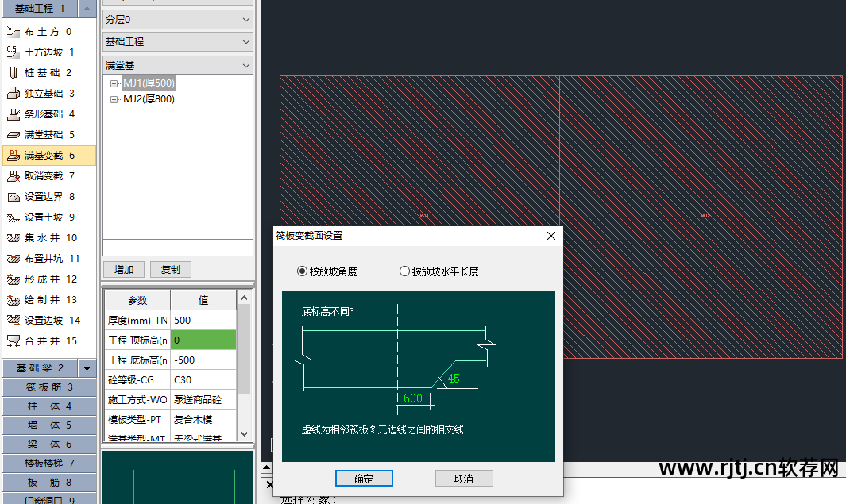Select the 布土方 earthwork tool icon
This screenshot has height=504, width=846.
[x=13, y=32]
